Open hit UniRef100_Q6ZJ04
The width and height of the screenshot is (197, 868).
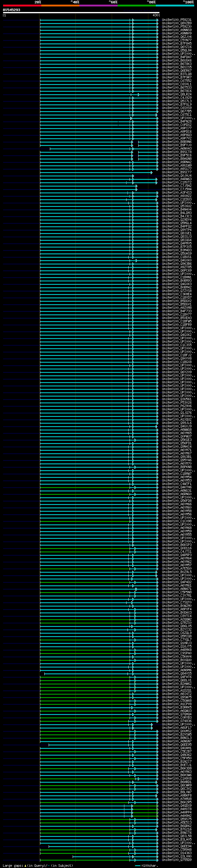coord(177,37)
